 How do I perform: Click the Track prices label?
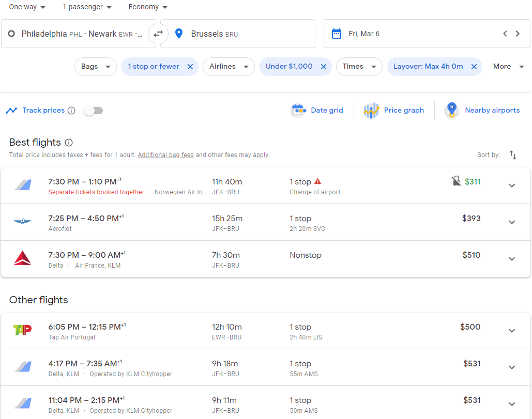click(43, 111)
